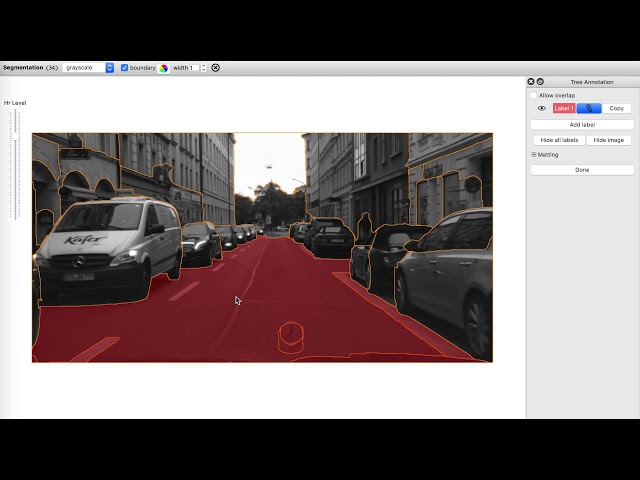Click the white Kafer van region
The image size is (640, 480).
pyautogui.click(x=110, y=249)
